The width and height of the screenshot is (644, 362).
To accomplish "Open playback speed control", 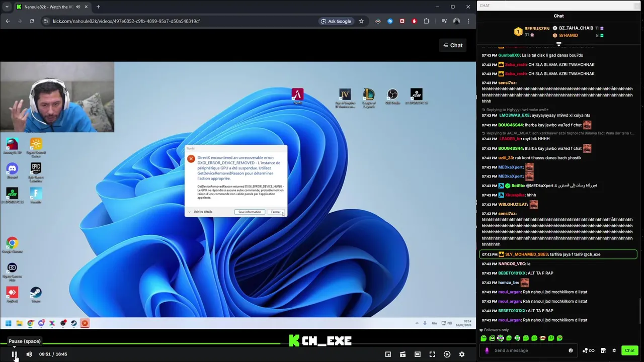I will coord(447,354).
